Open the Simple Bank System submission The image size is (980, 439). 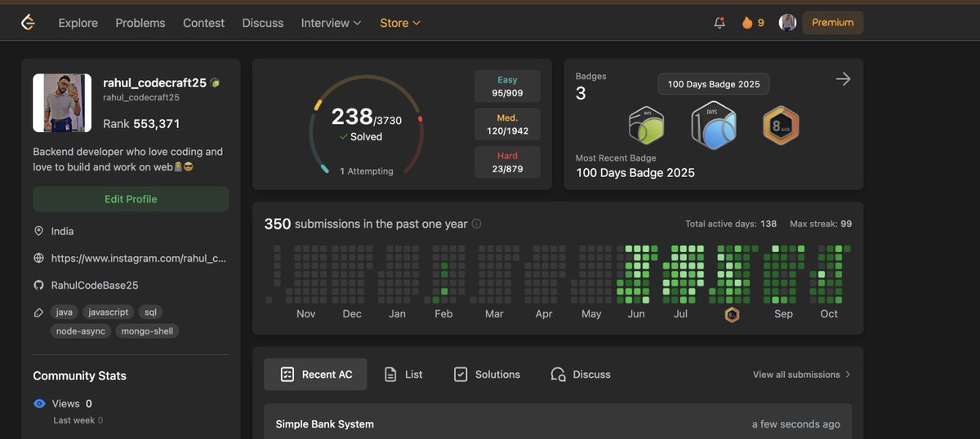click(x=558, y=423)
